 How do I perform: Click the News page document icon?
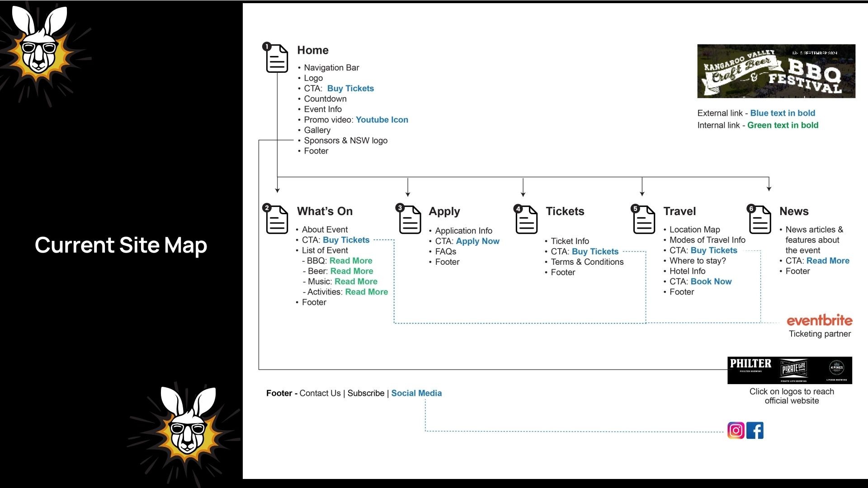(x=760, y=220)
